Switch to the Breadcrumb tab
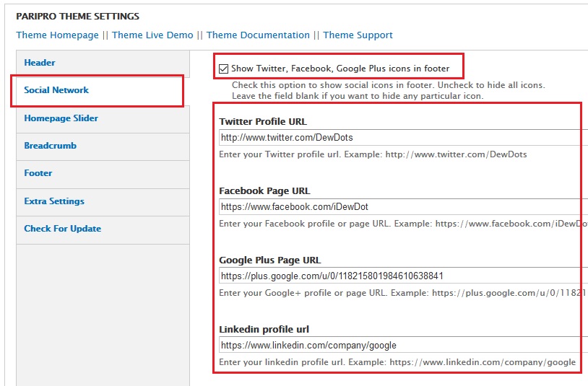 [x=50, y=146]
